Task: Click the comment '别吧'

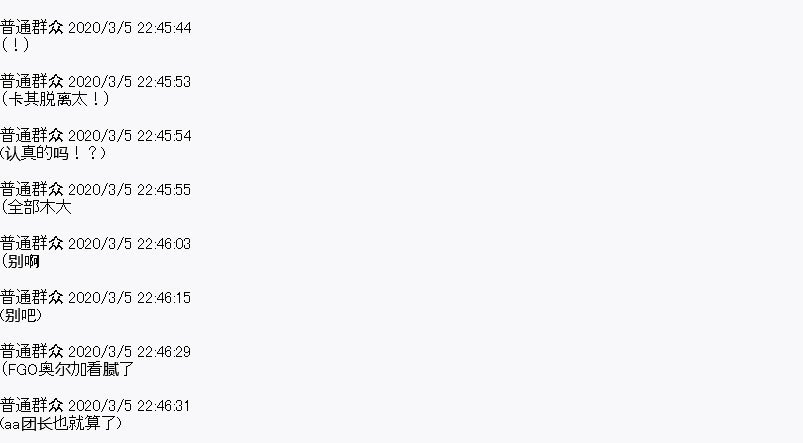Action: (x=21, y=315)
